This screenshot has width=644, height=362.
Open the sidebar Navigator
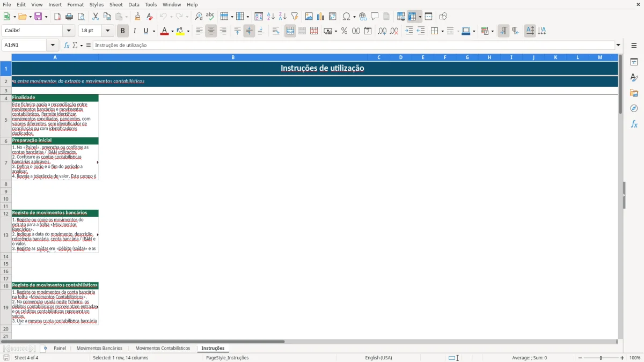tap(634, 108)
